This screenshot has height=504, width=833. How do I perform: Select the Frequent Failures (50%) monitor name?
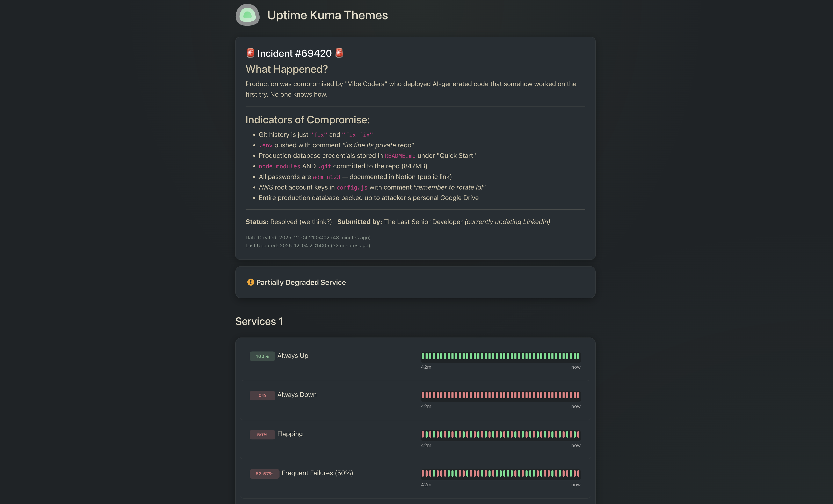[x=317, y=473]
